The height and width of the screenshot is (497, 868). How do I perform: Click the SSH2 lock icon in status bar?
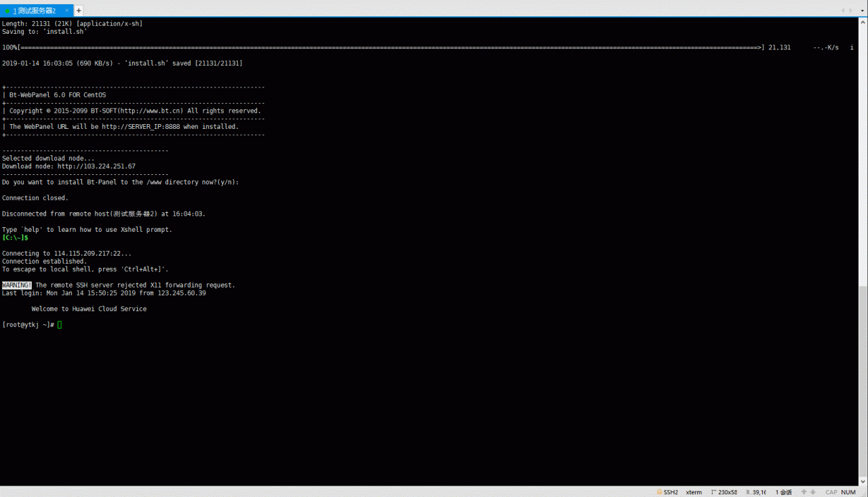point(659,492)
